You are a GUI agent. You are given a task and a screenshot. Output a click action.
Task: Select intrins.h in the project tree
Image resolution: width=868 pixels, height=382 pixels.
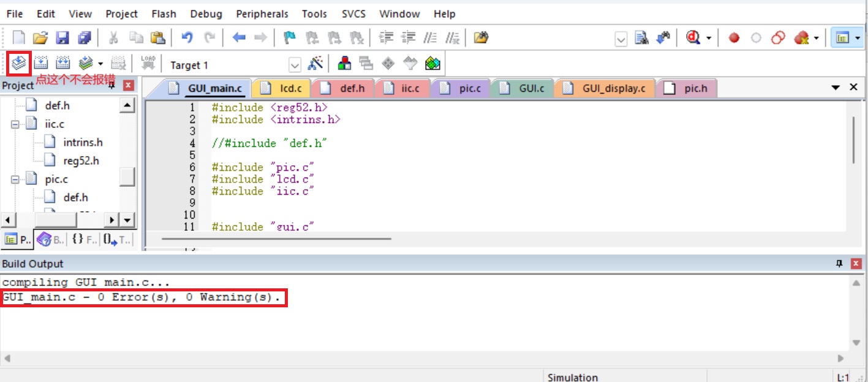pyautogui.click(x=83, y=143)
